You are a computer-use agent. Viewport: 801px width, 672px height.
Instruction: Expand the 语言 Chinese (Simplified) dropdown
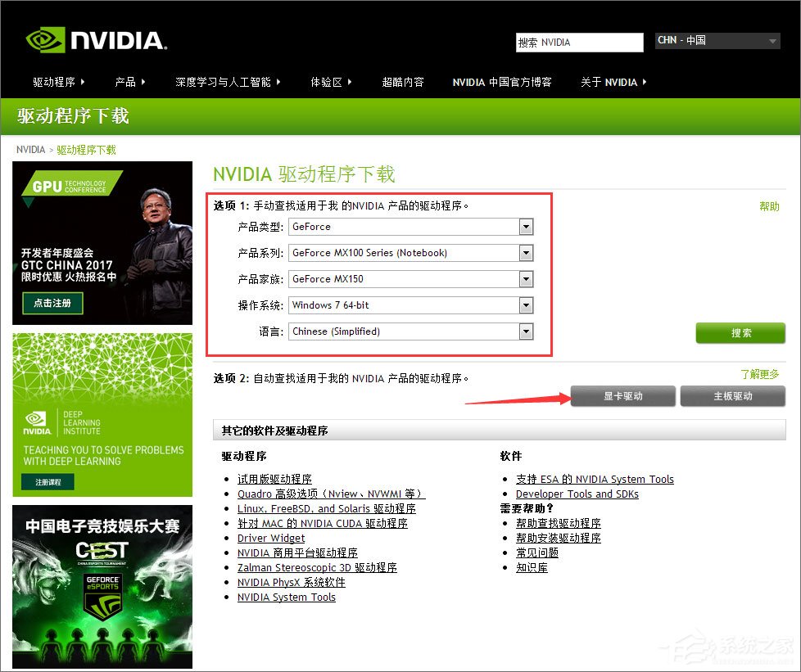coord(525,331)
